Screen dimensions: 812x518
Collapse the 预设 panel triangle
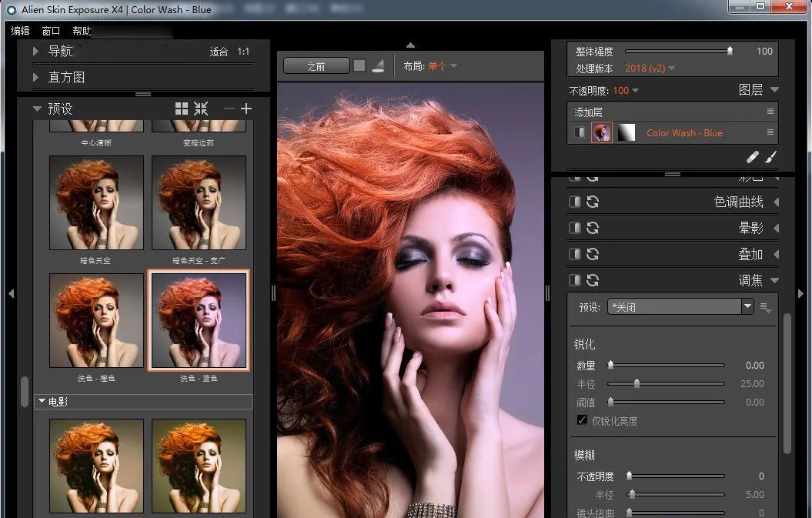coord(37,109)
